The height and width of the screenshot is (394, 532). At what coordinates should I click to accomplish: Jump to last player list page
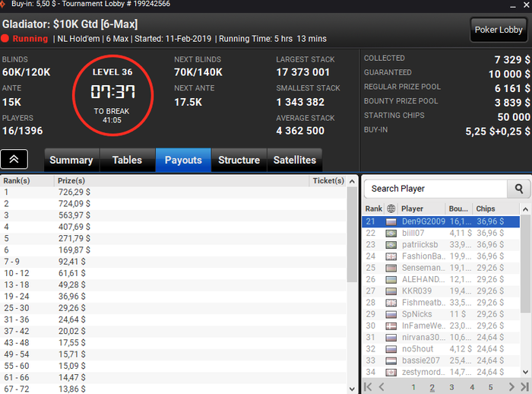525,386
